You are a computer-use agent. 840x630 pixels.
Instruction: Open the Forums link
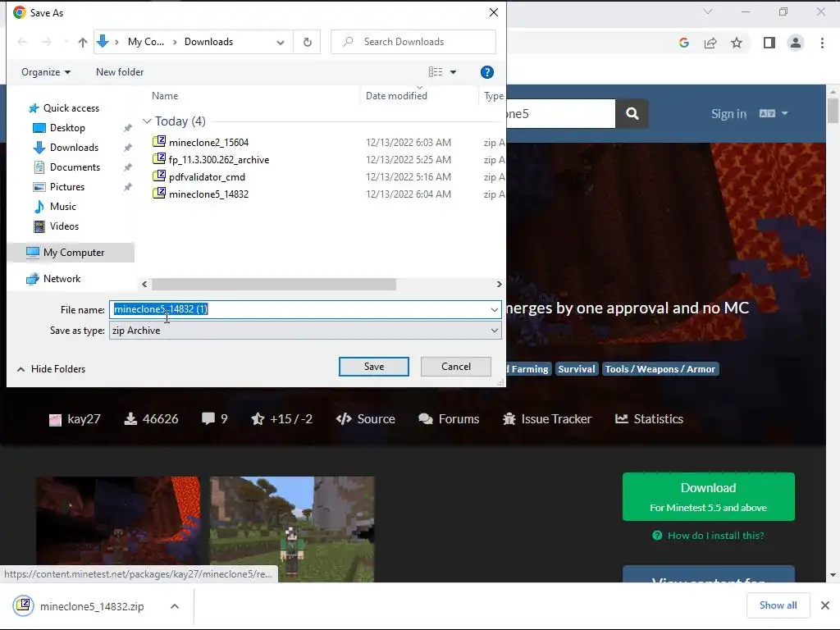[x=449, y=419]
